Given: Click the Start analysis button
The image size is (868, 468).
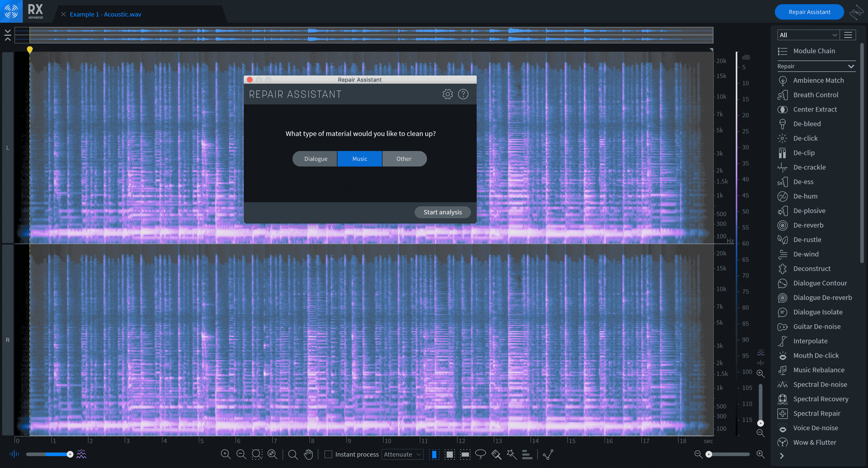Looking at the screenshot, I should coord(442,212).
